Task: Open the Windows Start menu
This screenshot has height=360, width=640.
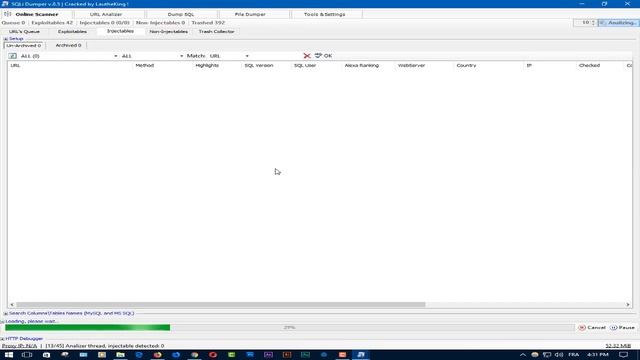Action: [9, 355]
